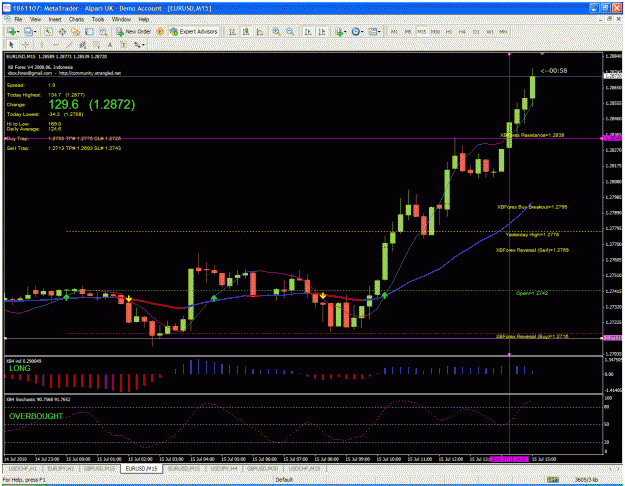
Task: Select the H1 timeframe button
Action: pyautogui.click(x=449, y=31)
